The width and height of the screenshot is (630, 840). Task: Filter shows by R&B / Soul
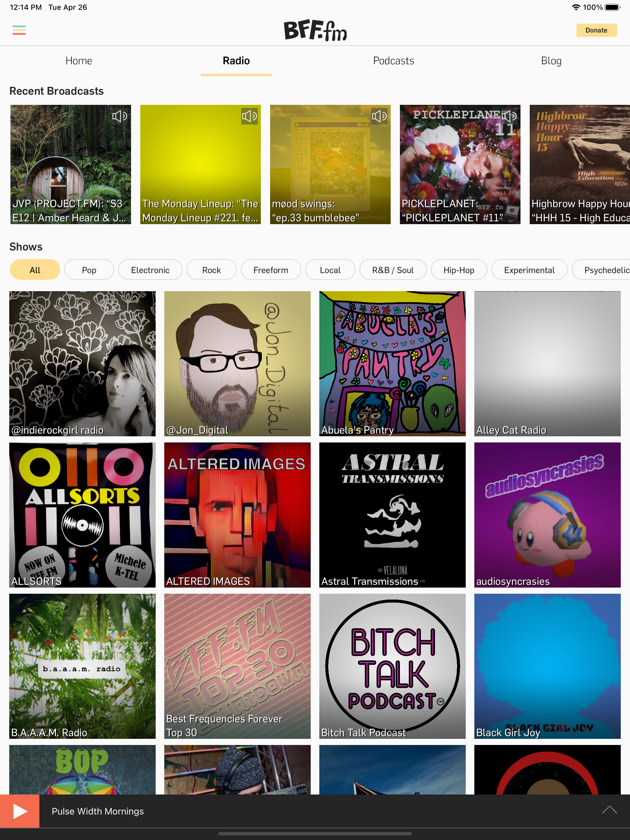393,270
